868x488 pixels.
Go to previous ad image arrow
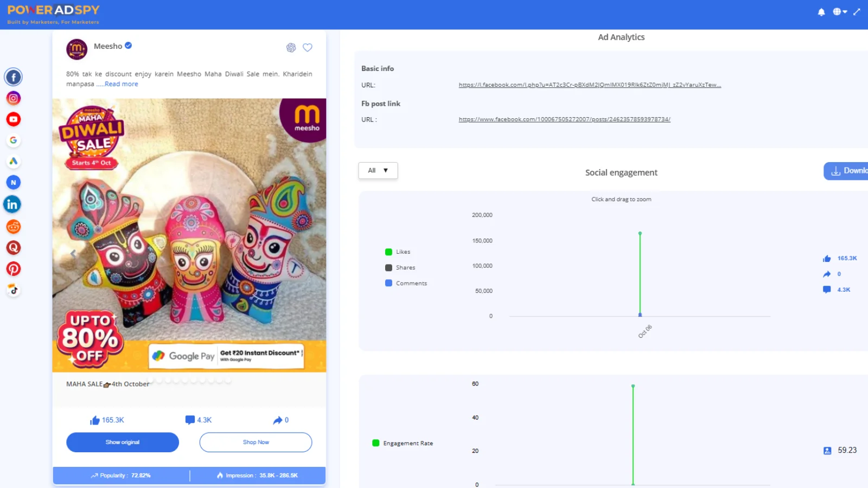coord(73,253)
